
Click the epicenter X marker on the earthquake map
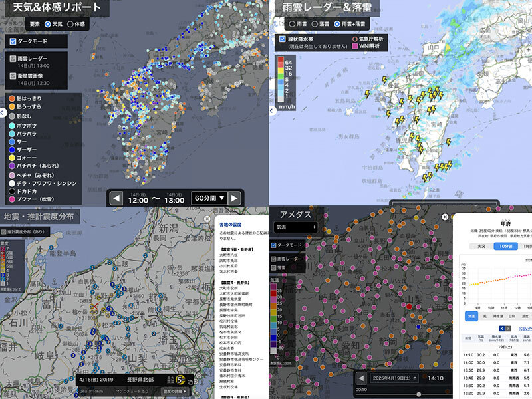pos(94,307)
